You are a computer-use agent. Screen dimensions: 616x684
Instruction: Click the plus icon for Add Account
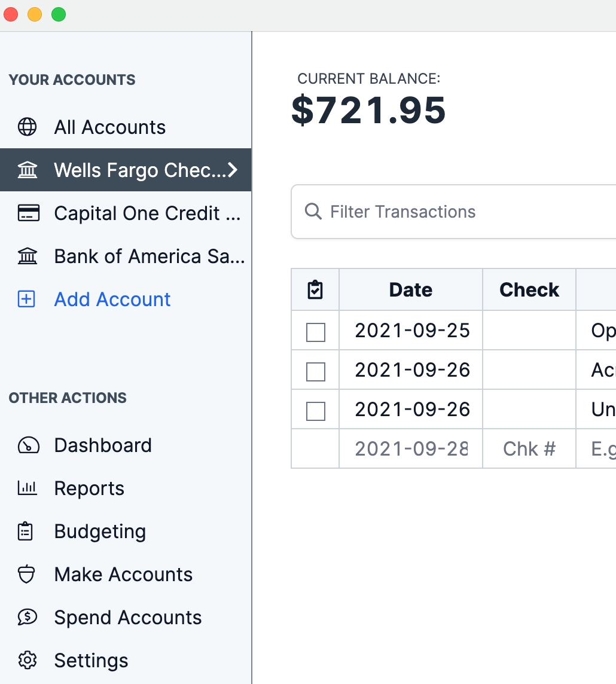click(27, 300)
